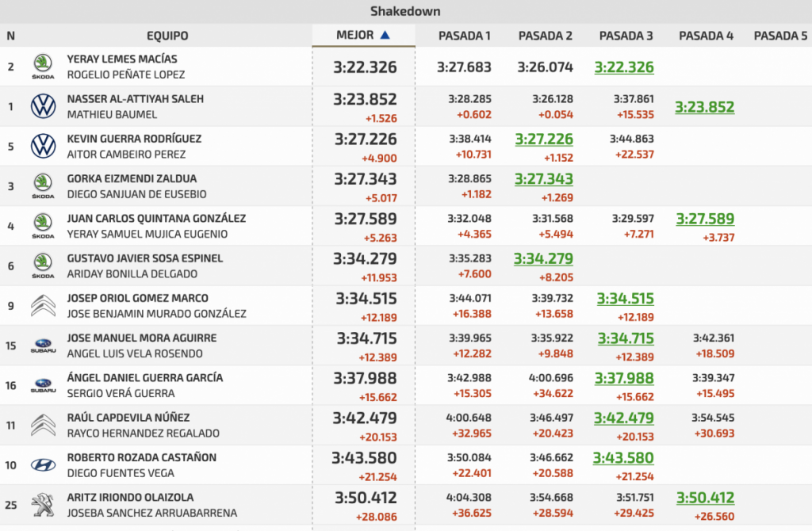This screenshot has height=531, width=812.
Task: Click Peugeot logo beside Aritz Iriondo Olaizola
Action: pyautogui.click(x=43, y=505)
